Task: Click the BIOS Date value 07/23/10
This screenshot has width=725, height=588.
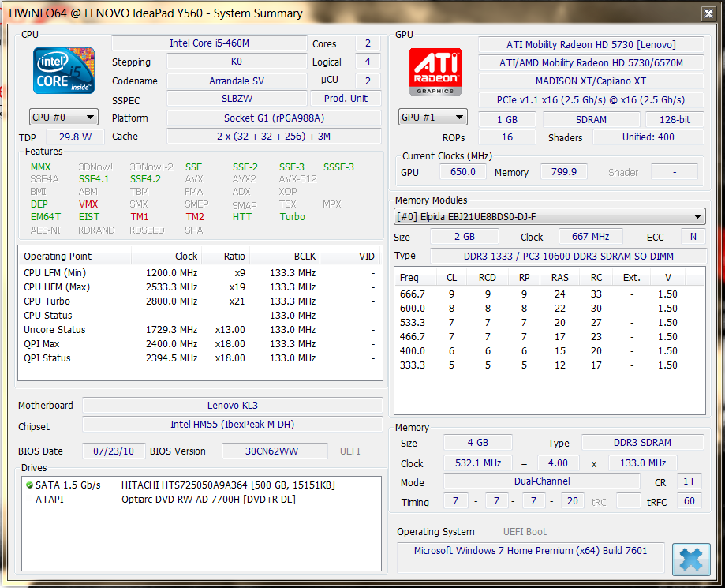Action: tap(114, 451)
